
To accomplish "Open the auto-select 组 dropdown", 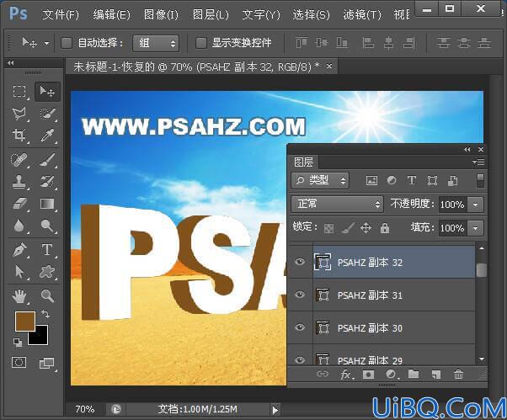I will 156,43.
